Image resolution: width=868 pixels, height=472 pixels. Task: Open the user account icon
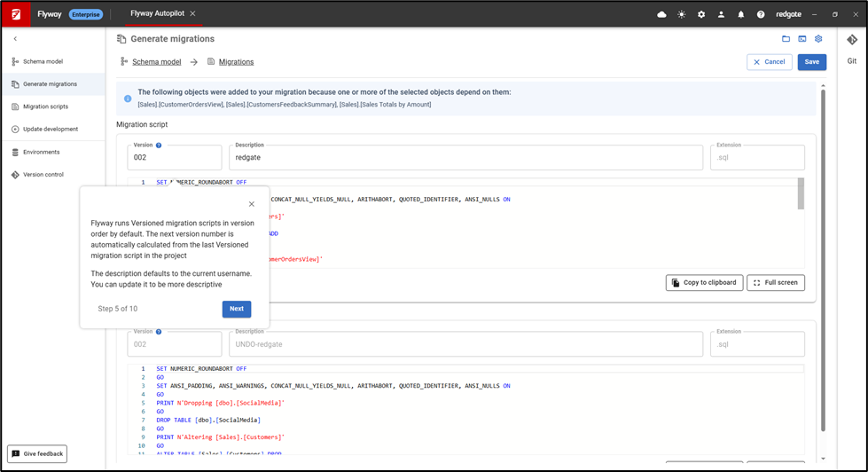(x=721, y=14)
